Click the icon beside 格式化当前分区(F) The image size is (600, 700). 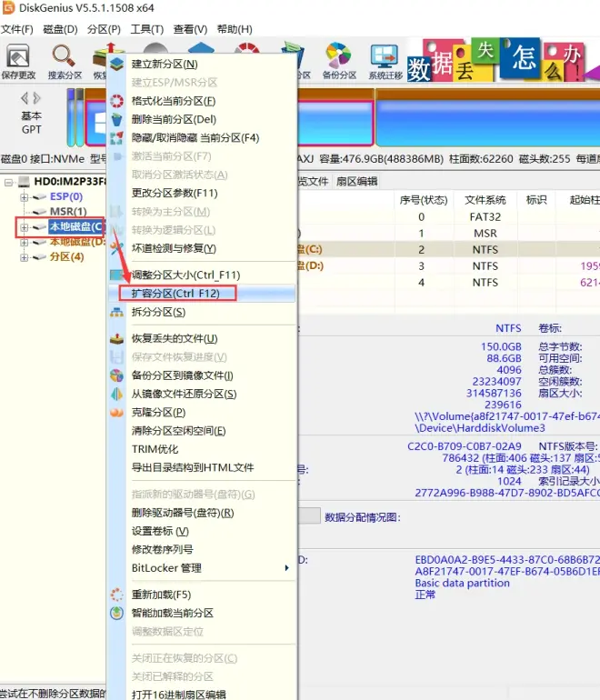click(x=117, y=101)
